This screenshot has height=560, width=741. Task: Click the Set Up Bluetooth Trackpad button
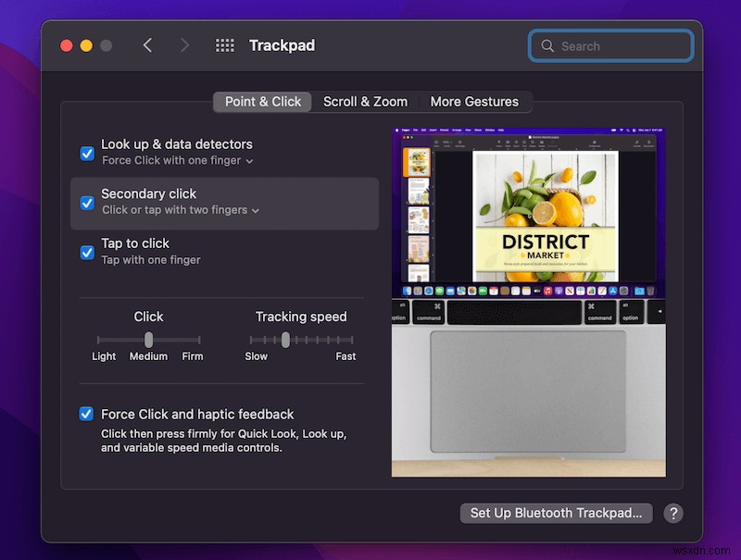[556, 513]
